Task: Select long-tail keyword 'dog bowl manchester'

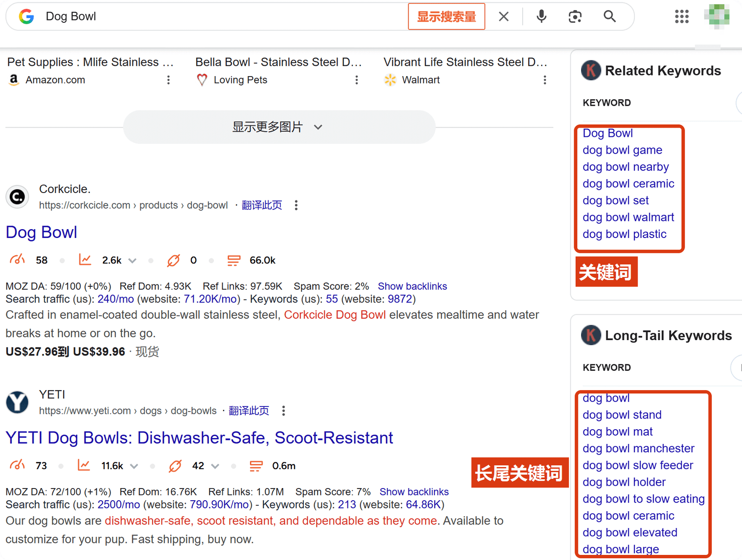Action: 639,448
